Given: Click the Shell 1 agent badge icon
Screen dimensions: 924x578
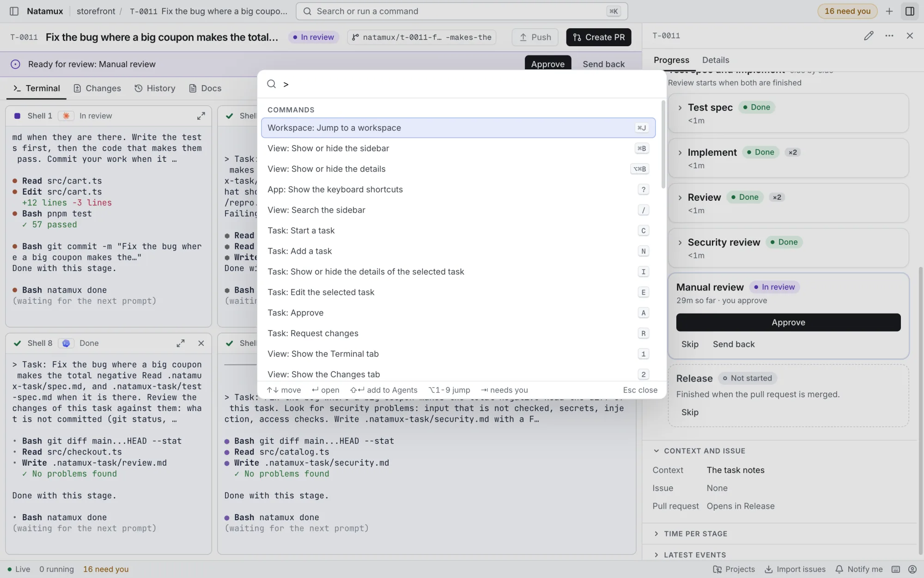Looking at the screenshot, I should [66, 116].
